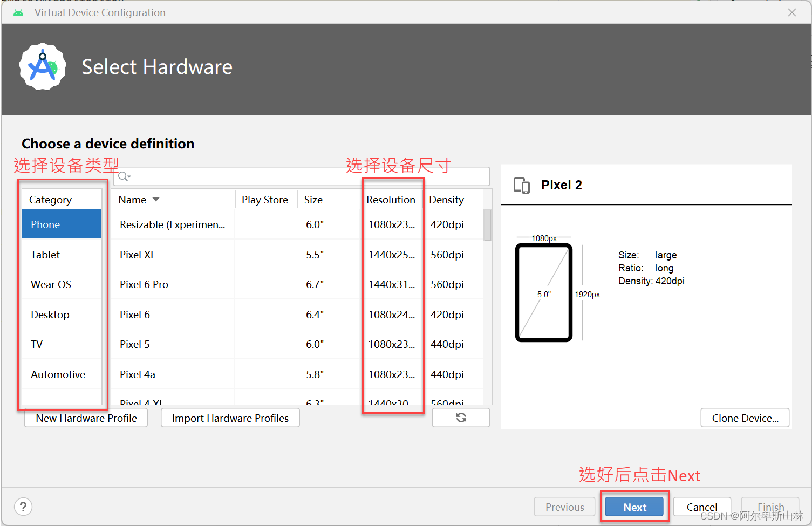Select the Desktop category
Viewport: 812px width, 526px height.
coord(62,315)
